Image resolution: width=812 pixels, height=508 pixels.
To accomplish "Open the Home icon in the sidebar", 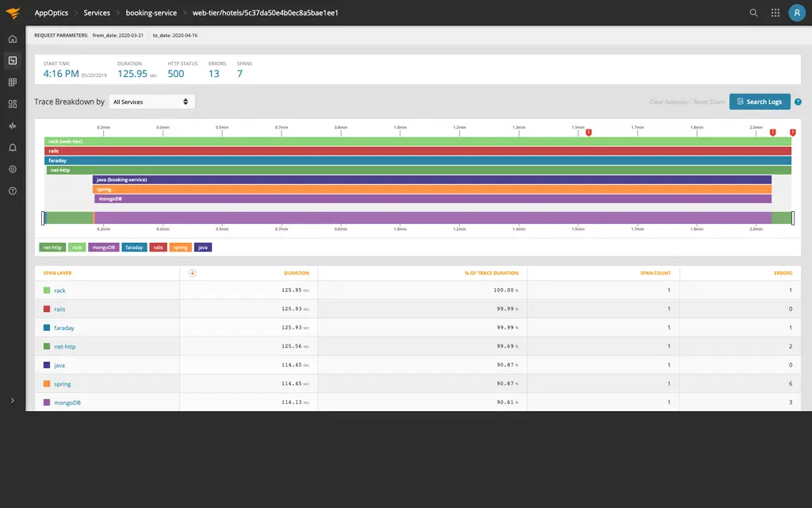I will [x=11, y=37].
